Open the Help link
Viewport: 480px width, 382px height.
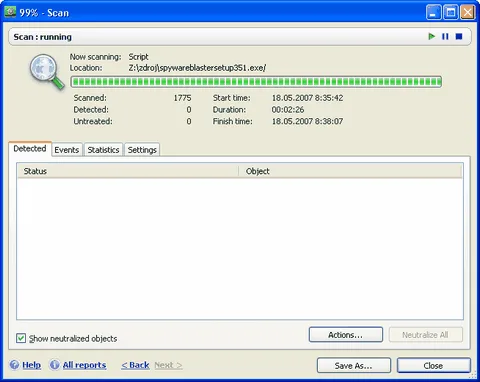(32, 365)
